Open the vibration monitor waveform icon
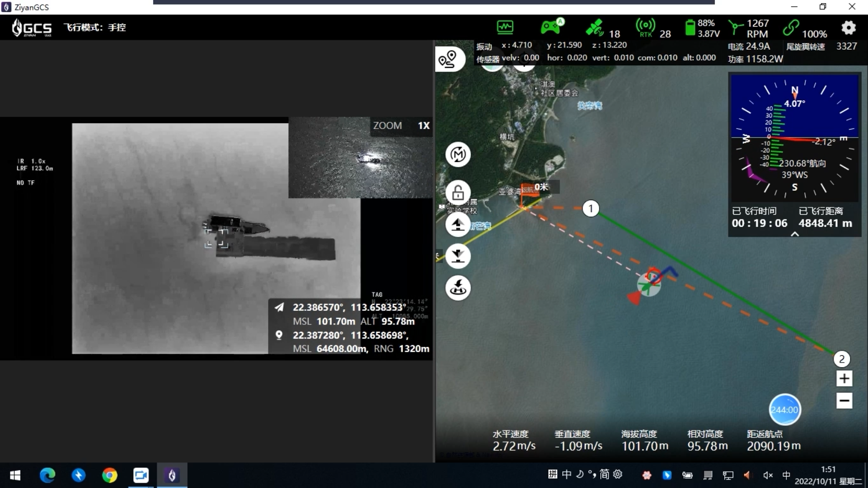 point(505,27)
